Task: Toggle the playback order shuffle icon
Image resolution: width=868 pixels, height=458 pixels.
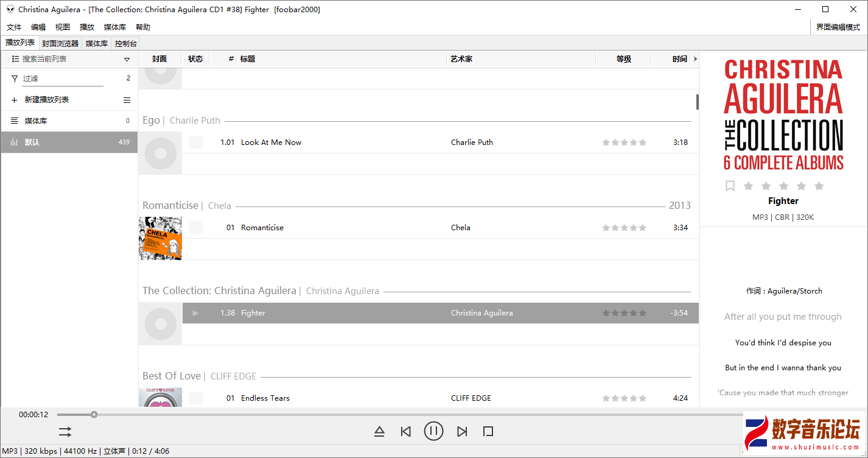Action: [65, 431]
